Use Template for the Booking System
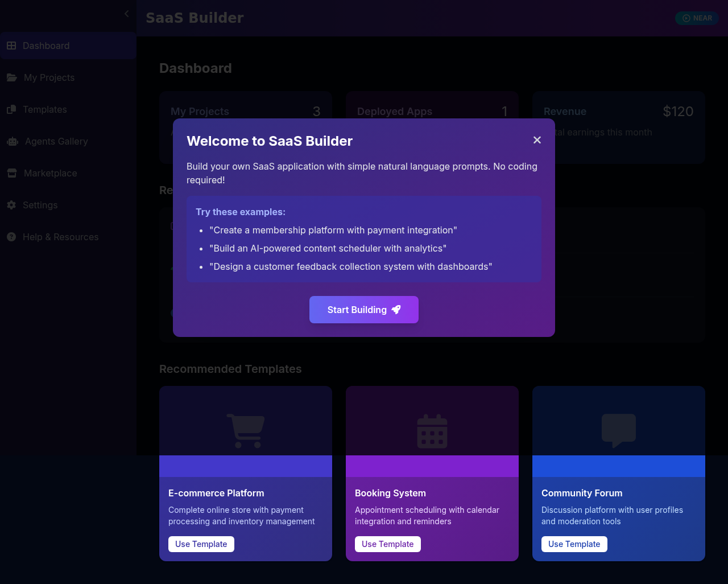Screen dimensions: 728x584 coord(387,544)
